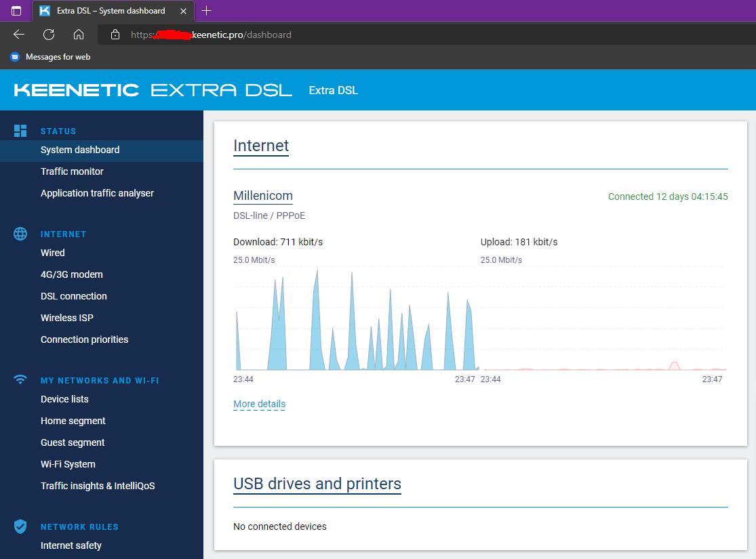Open 4G/3G modem settings
Image resolution: width=756 pixels, height=559 pixels.
[x=71, y=274]
